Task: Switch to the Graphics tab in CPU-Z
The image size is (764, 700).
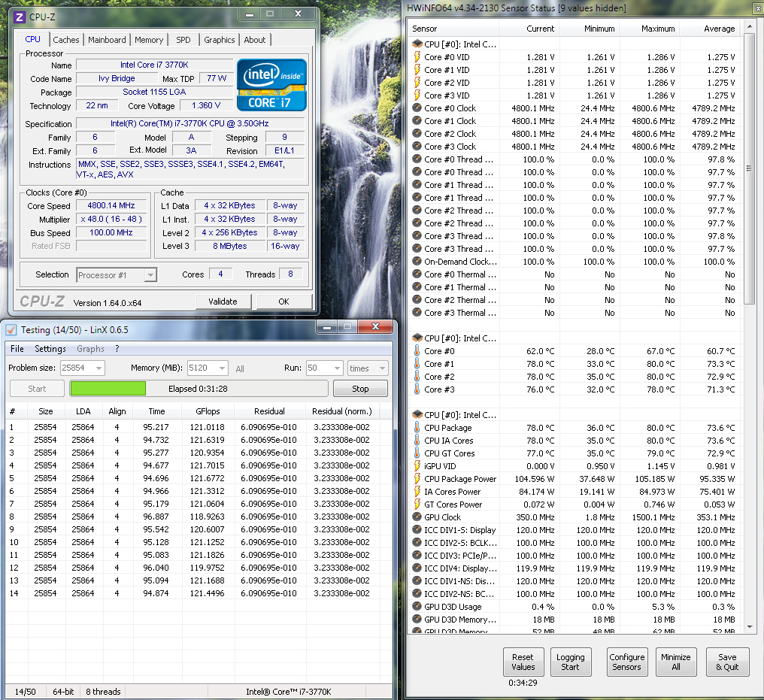Action: 220,40
